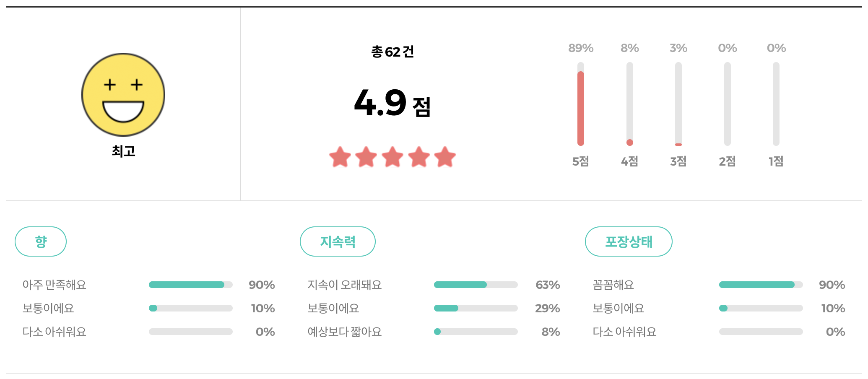This screenshot has width=868, height=379.
Task: Click the last star in the rating row
Action: tap(445, 157)
